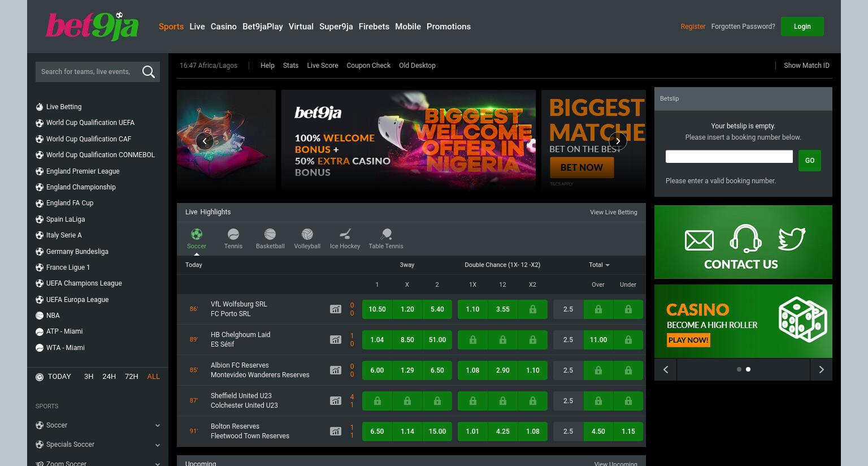Select the 72H time filter
Image resolution: width=868 pixels, height=466 pixels.
tap(132, 377)
